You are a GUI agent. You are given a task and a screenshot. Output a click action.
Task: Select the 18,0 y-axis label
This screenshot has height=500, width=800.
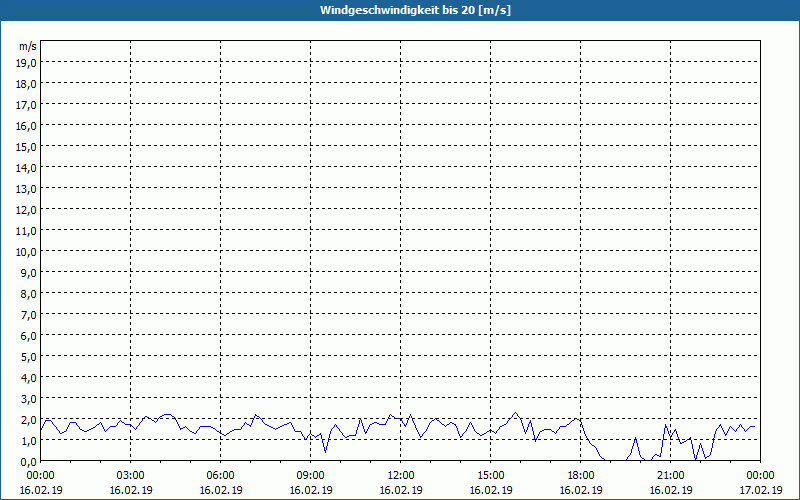[26, 84]
